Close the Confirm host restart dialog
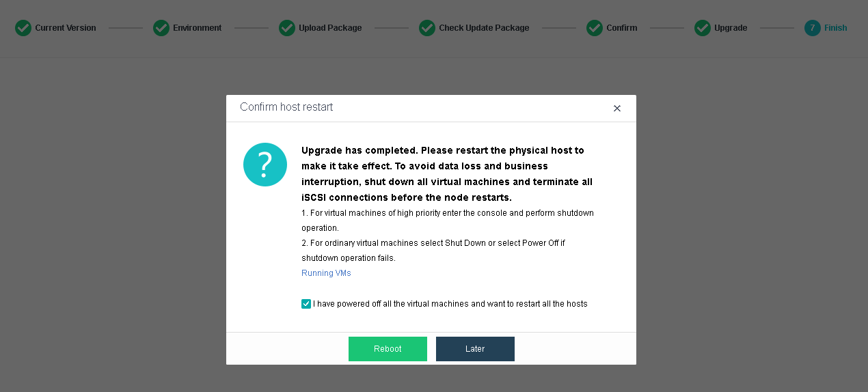 coord(617,109)
